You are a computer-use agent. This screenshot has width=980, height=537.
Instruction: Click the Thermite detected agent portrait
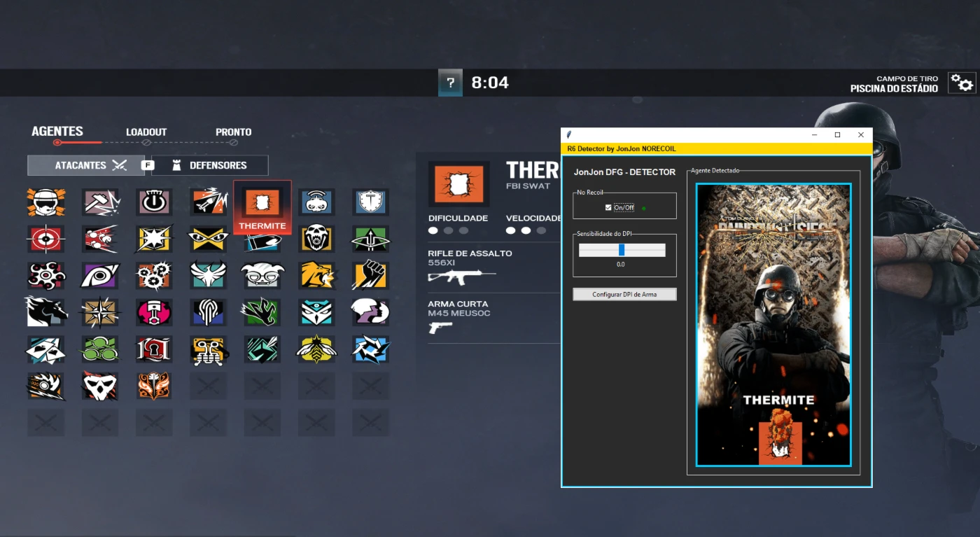773,325
